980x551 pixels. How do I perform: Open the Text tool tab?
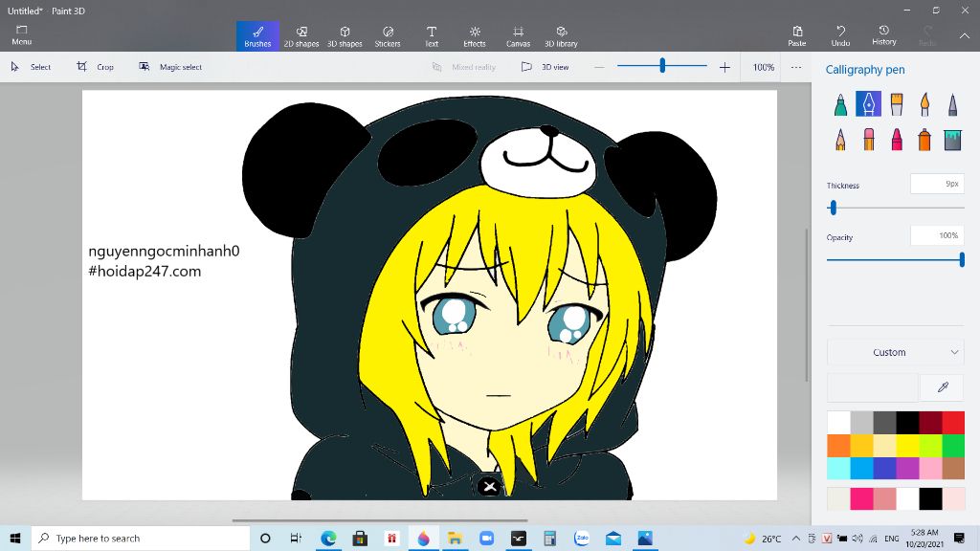(432, 36)
